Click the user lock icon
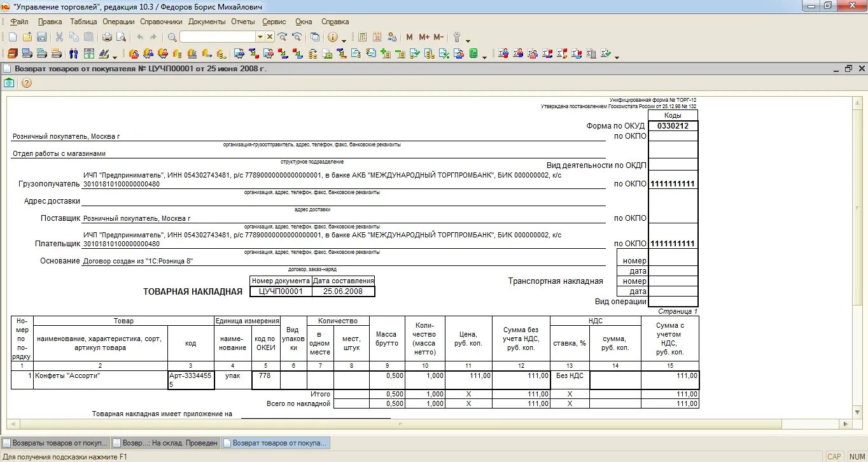 pyautogui.click(x=392, y=38)
